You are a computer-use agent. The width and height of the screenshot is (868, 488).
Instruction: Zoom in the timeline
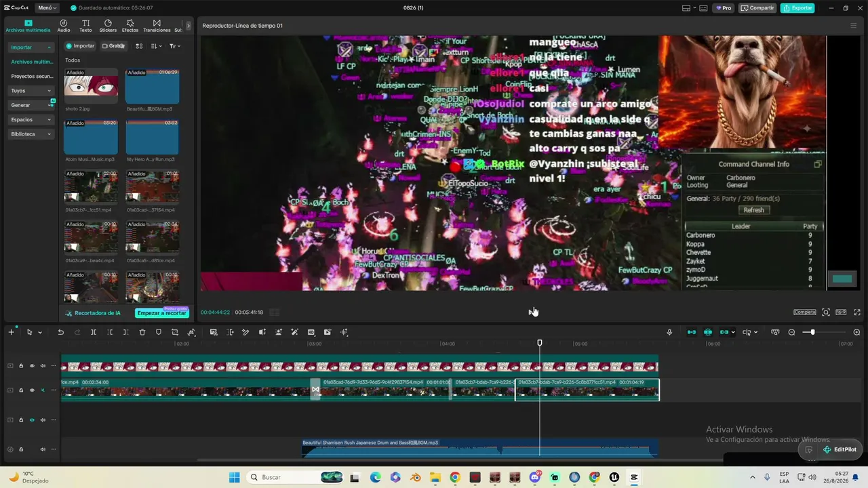coord(856,332)
